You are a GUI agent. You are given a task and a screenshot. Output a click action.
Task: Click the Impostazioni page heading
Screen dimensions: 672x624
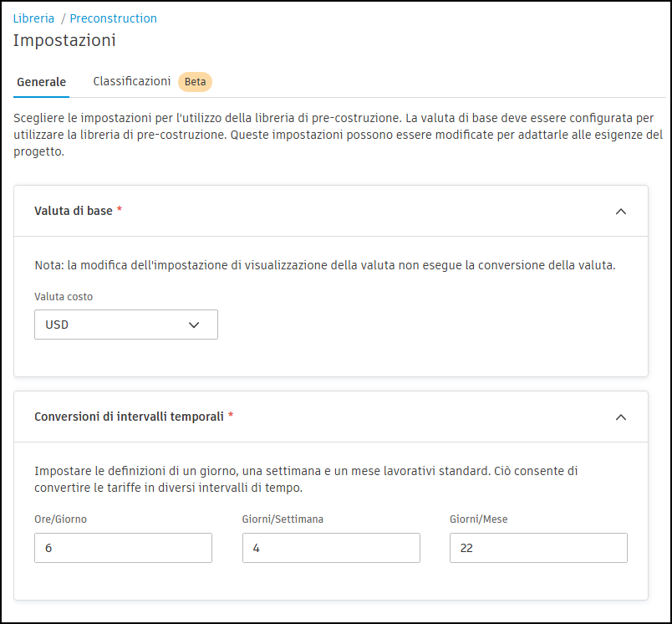64,40
